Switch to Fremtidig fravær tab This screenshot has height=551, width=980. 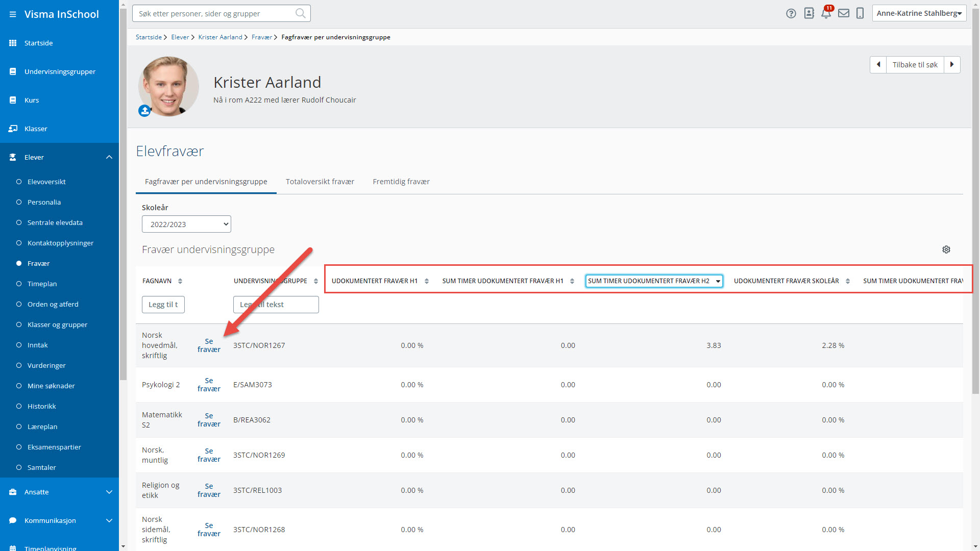(401, 182)
